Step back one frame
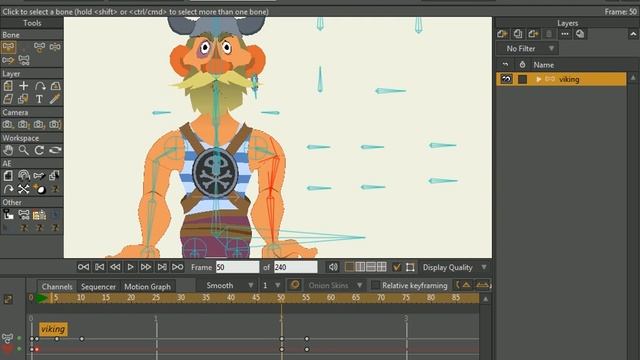 click(x=99, y=267)
